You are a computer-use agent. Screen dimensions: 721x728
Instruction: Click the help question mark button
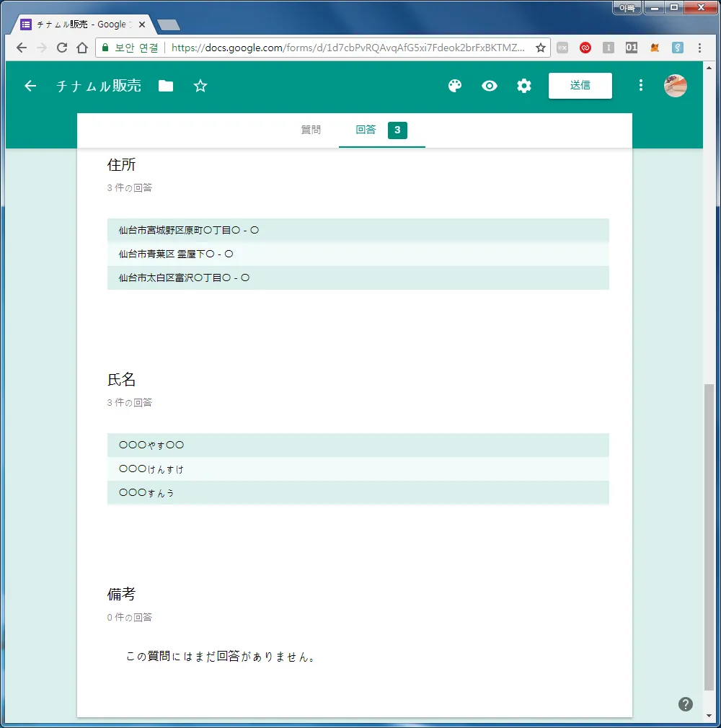686,704
